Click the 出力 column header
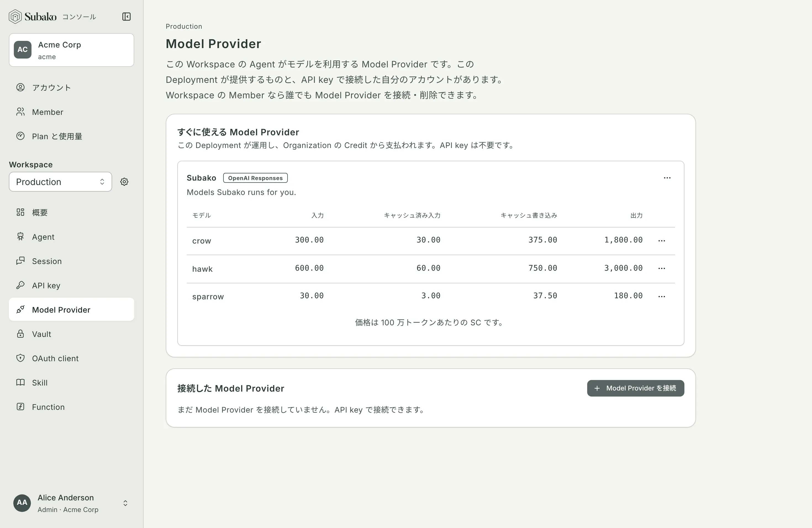Screen dimensions: 812x528 click(x=636, y=215)
